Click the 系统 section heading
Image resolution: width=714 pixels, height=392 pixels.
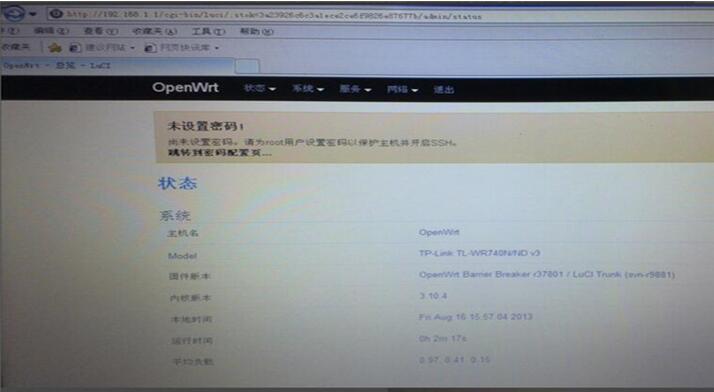point(175,215)
